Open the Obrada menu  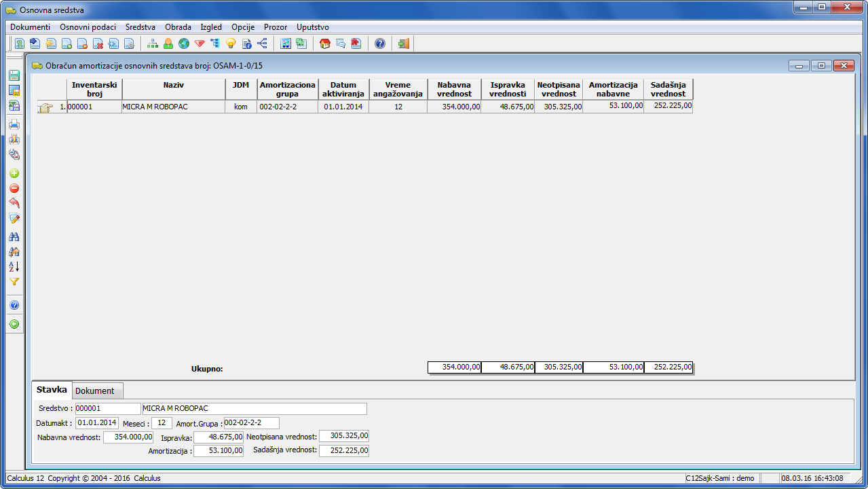coord(178,27)
